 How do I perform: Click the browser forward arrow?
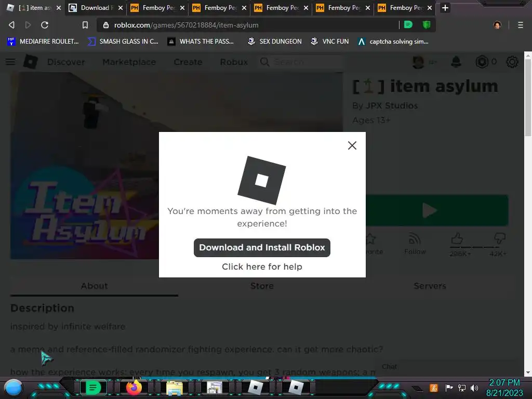pyautogui.click(x=28, y=25)
